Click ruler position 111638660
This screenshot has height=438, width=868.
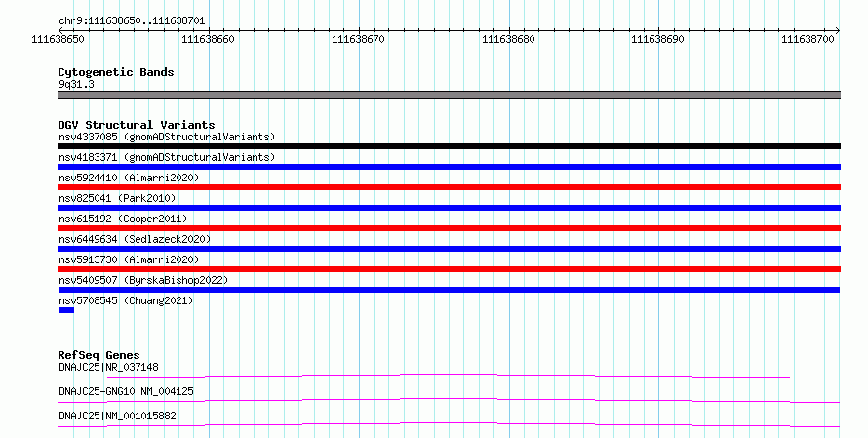(x=208, y=39)
